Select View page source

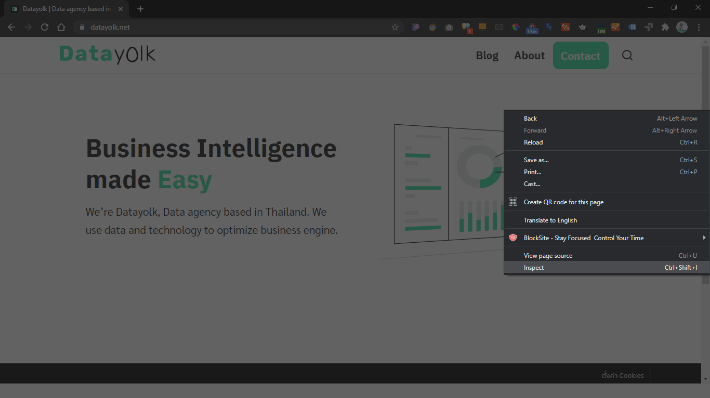click(607, 256)
